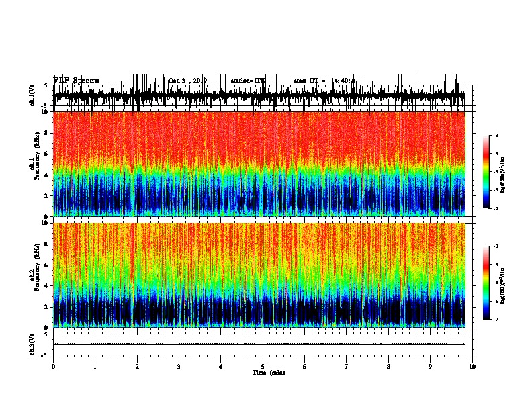The width and height of the screenshot is (532, 411).
Task: Select the "start UT = 14:40:0." text
Action: (325, 81)
